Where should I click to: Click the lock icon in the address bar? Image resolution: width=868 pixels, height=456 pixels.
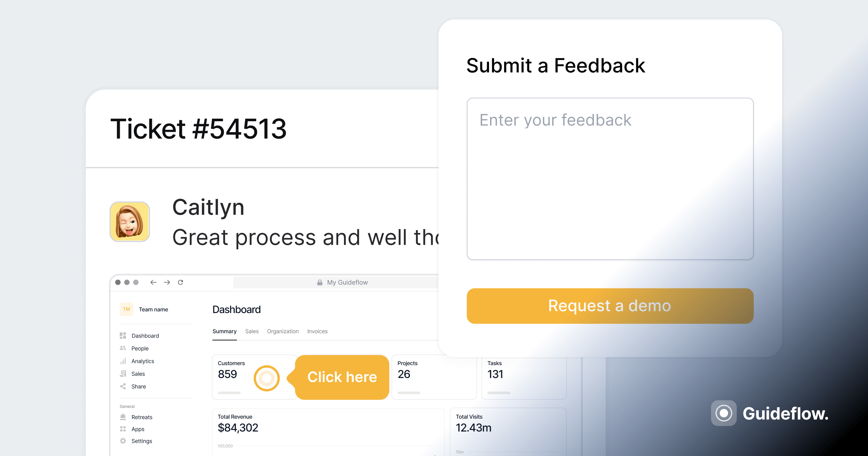tap(320, 282)
